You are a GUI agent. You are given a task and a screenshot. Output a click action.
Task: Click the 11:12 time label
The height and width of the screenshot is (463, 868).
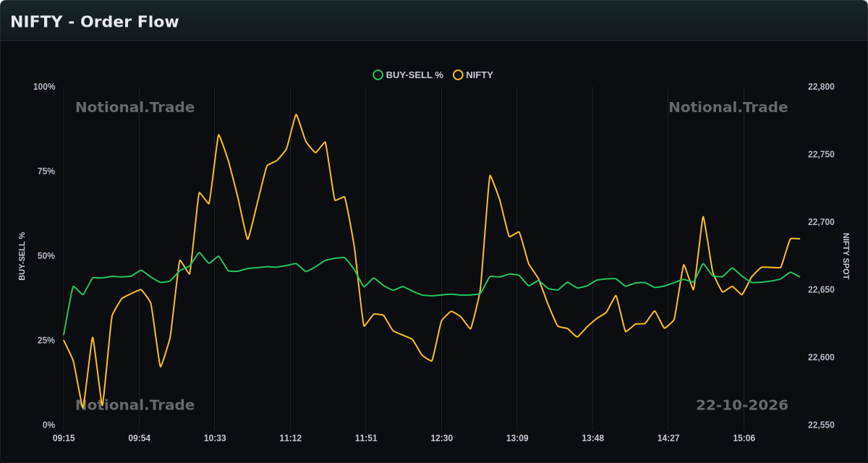tap(291, 438)
